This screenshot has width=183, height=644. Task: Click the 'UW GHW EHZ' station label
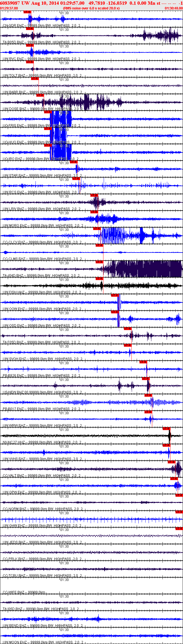(14, 526)
